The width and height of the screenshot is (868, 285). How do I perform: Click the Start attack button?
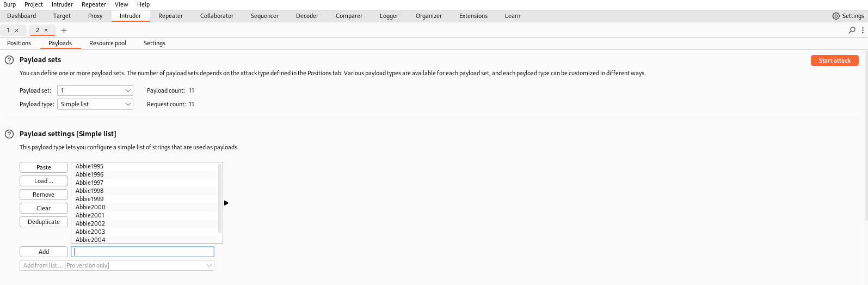pos(835,60)
